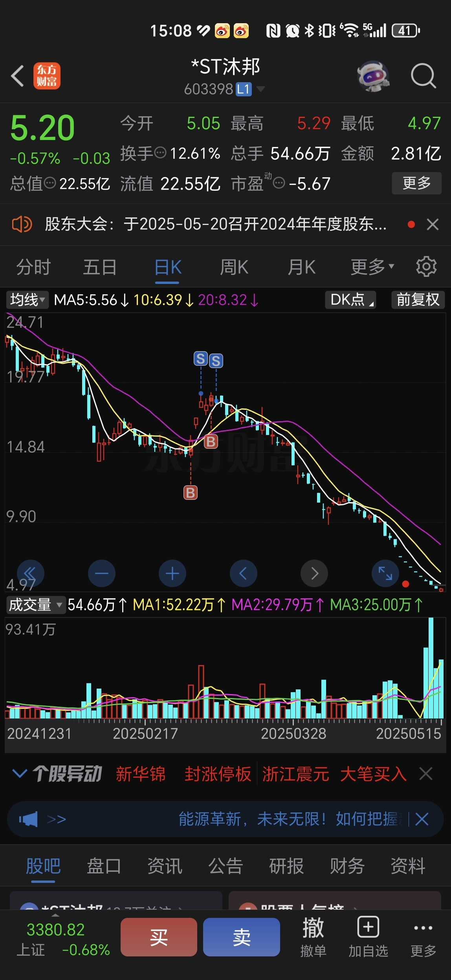Switch to the 盘口 tab
This screenshot has width=451, height=980.
click(104, 866)
